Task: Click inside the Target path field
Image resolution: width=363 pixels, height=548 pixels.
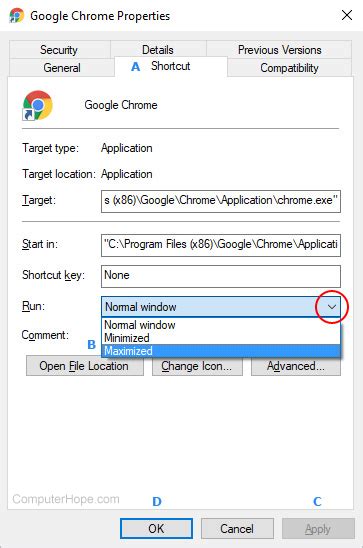Action: click(221, 201)
